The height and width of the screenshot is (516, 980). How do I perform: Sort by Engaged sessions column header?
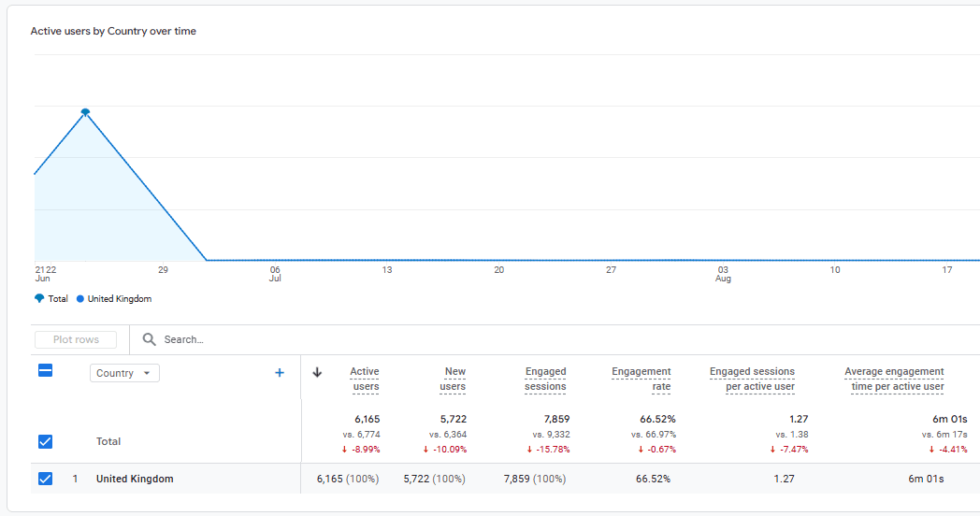(x=545, y=379)
